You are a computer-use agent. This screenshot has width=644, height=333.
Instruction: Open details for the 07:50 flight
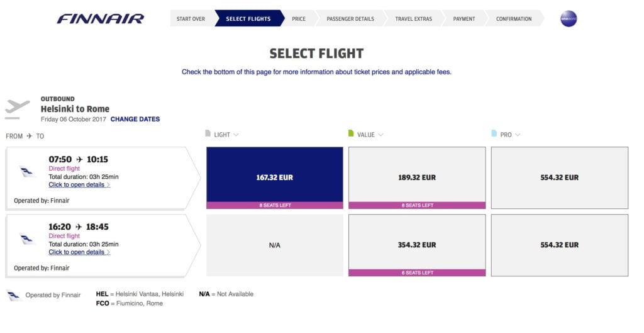coord(79,185)
